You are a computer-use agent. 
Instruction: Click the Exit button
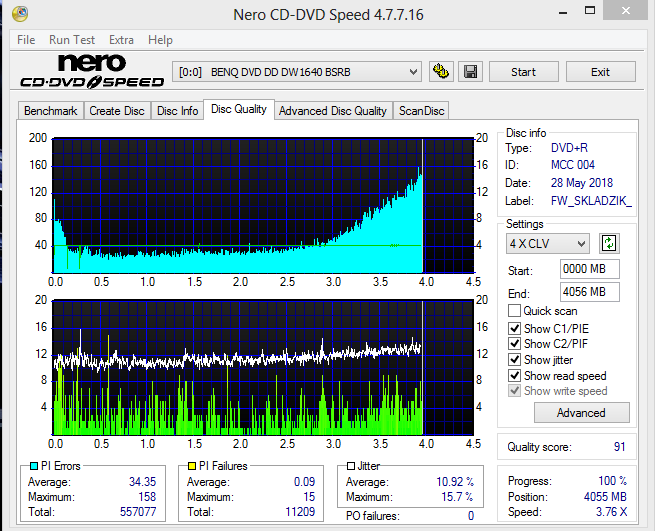pyautogui.click(x=600, y=72)
